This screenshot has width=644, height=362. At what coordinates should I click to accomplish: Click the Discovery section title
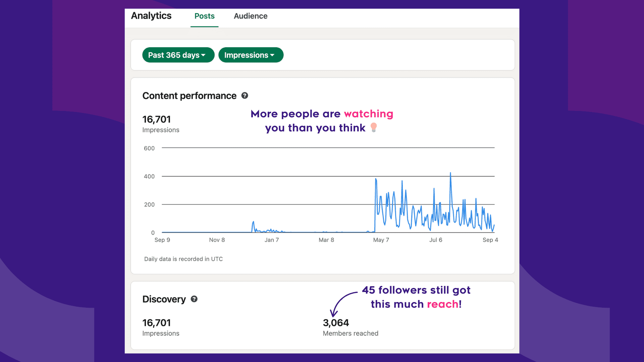164,299
